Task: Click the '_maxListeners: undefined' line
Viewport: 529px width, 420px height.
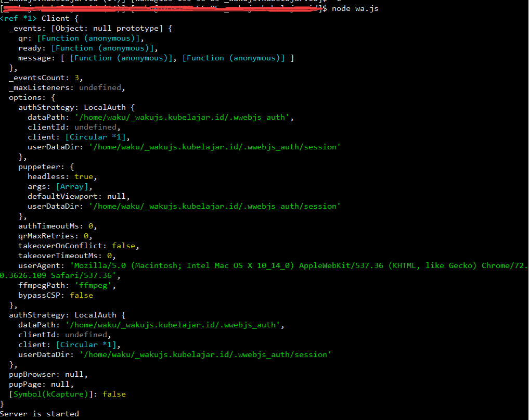Action: coord(67,87)
